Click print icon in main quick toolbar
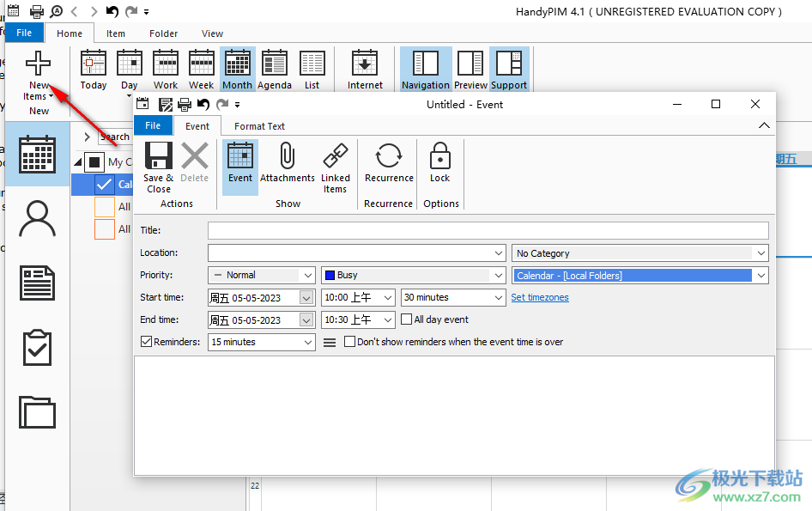812x511 pixels. point(36,11)
